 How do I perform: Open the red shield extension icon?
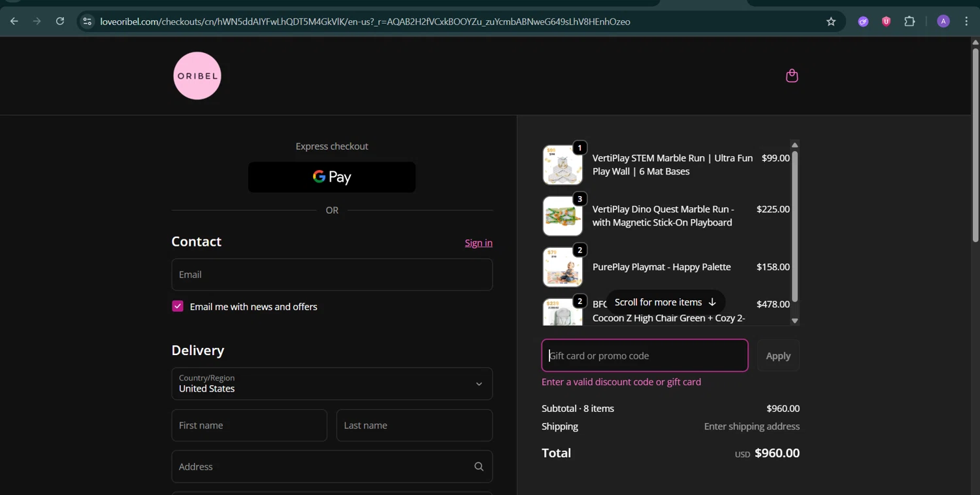886,22
